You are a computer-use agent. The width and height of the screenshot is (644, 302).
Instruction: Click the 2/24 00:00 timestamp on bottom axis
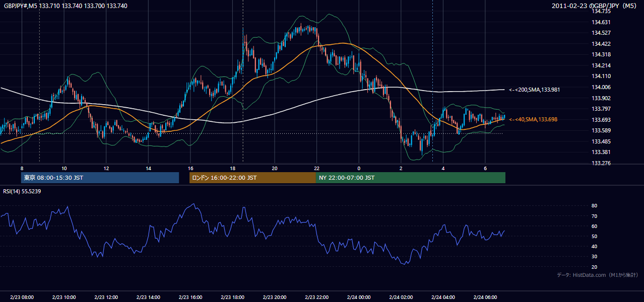click(x=359, y=297)
